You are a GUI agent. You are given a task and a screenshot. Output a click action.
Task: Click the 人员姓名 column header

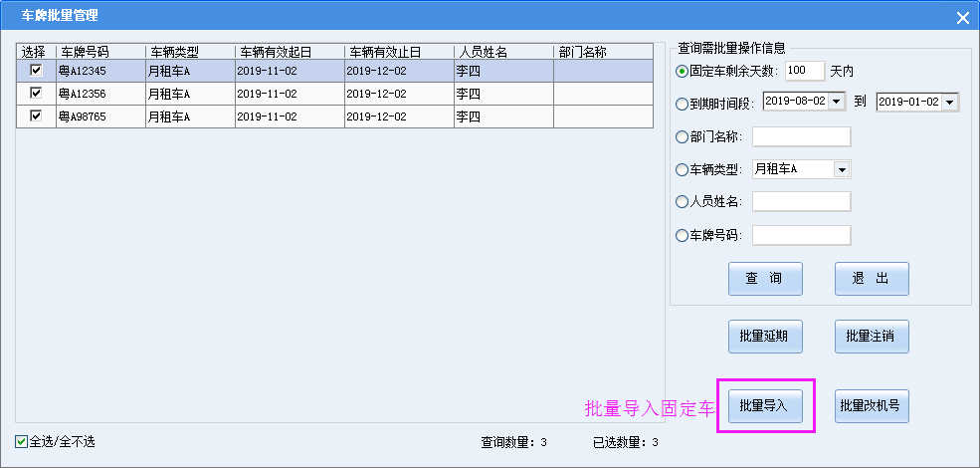click(503, 52)
